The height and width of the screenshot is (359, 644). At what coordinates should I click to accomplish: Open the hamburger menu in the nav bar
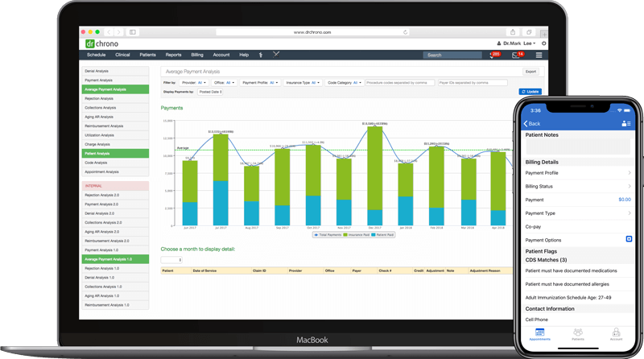pyautogui.click(x=539, y=55)
